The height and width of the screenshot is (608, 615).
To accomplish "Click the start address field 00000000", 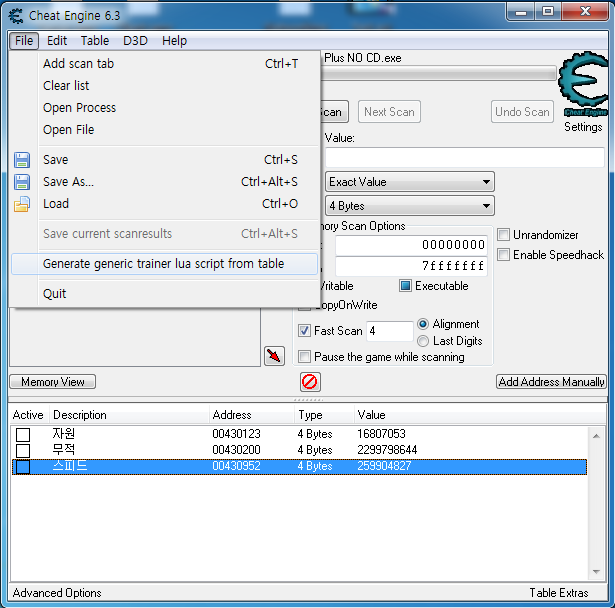I will pos(411,245).
